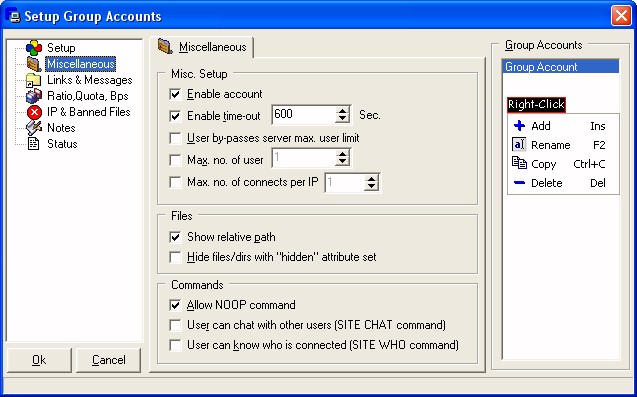Image resolution: width=637 pixels, height=397 pixels.
Task: Close the Setup Group Accounts dialog
Action: pos(621,16)
